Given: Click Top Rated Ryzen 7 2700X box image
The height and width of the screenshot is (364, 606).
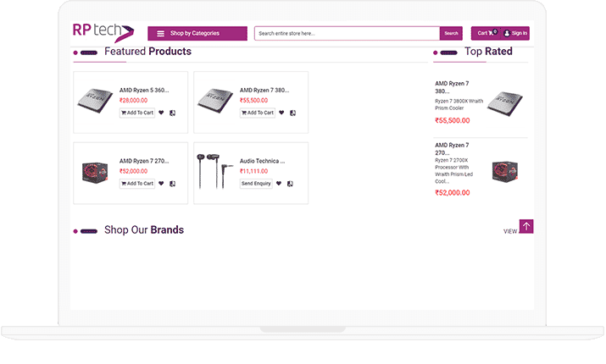Looking at the screenshot, I should pos(504,170).
